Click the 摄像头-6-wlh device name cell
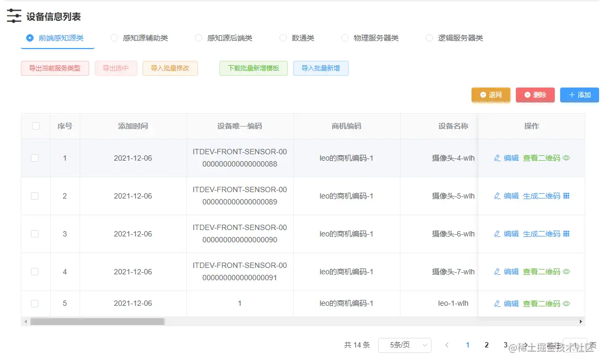 coord(453,234)
